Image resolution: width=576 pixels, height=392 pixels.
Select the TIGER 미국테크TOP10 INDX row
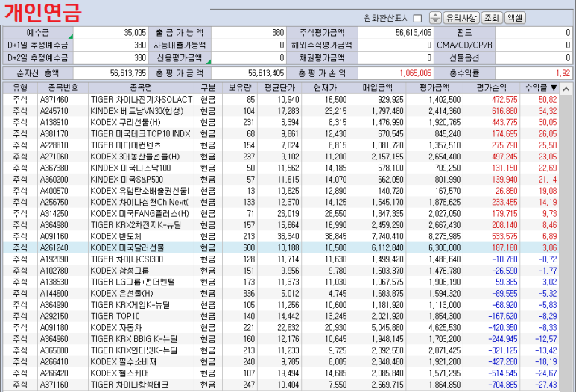click(281, 133)
